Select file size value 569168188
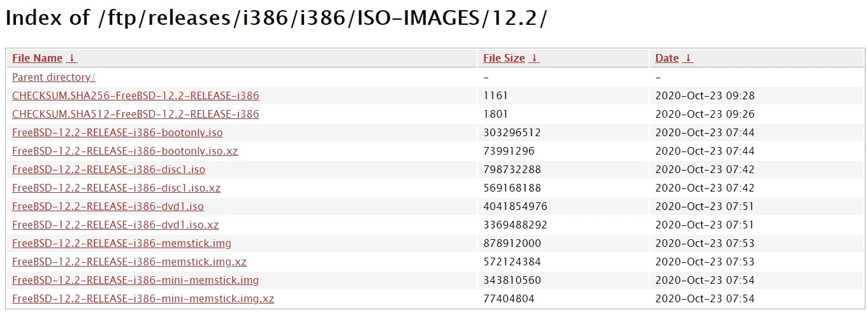Viewport: 868px width, 322px height. click(512, 188)
